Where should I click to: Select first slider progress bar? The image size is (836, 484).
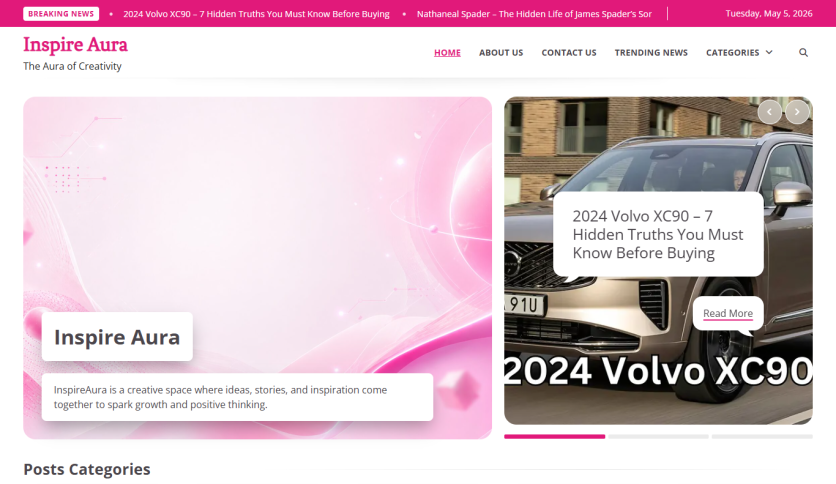[554, 437]
